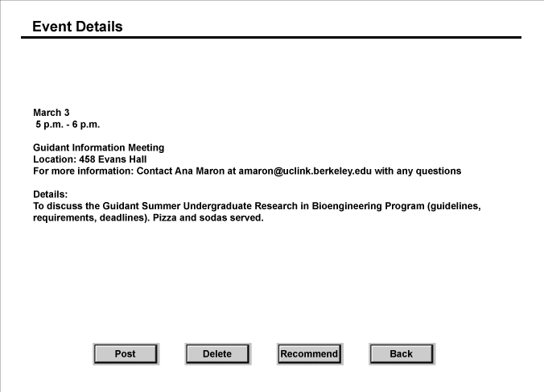Delete this event with the Delete button
The width and height of the screenshot is (544, 392).
(x=218, y=354)
